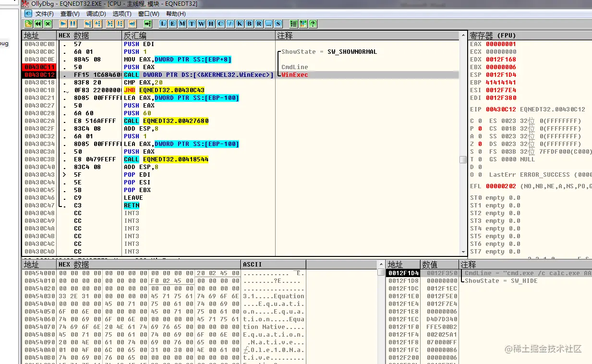Open Executable modules with E button

click(173, 24)
